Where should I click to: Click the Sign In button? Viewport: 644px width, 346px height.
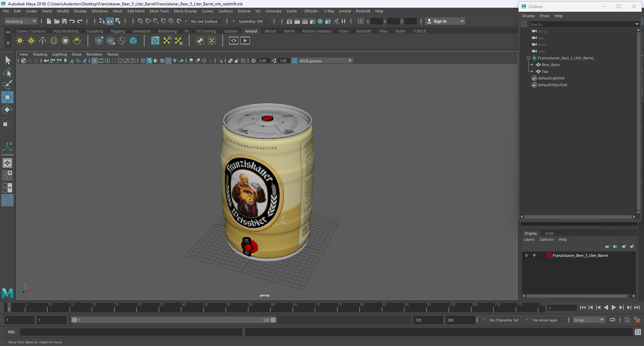point(440,21)
